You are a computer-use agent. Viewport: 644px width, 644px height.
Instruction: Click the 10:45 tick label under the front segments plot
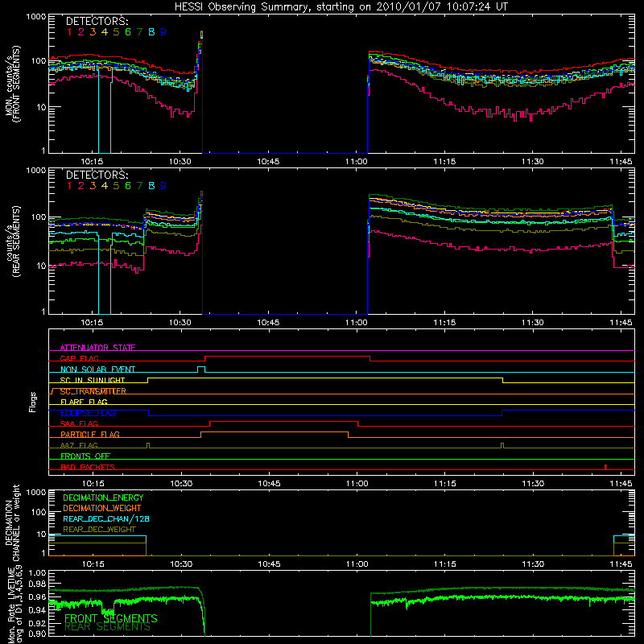(x=268, y=162)
